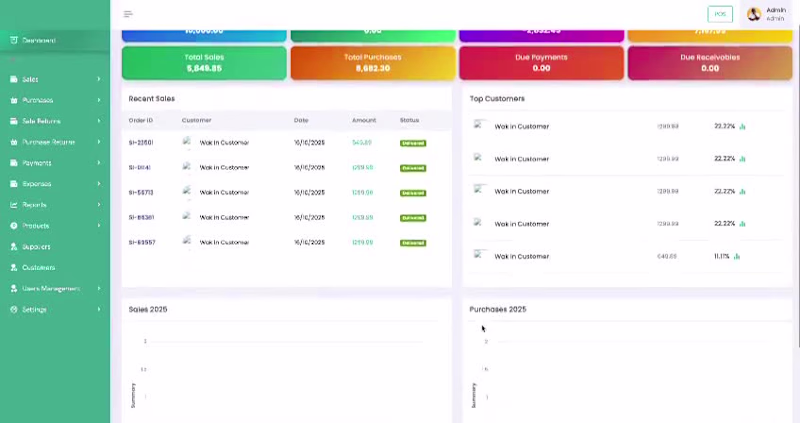Viewport: 800px width, 423px height.
Task: Click the Products icon in sidebar
Action: (14, 226)
